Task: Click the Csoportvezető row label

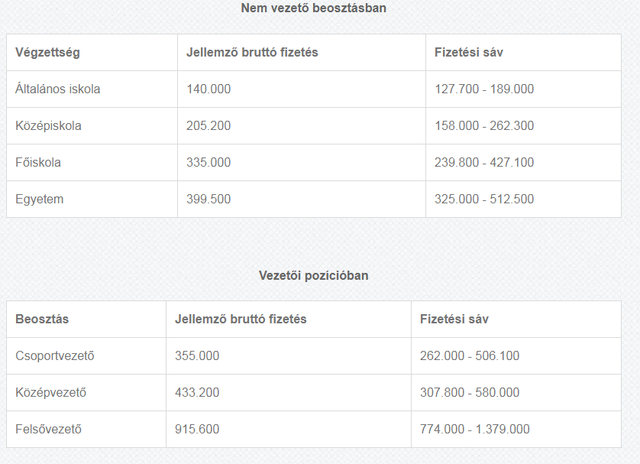Action: point(55,356)
